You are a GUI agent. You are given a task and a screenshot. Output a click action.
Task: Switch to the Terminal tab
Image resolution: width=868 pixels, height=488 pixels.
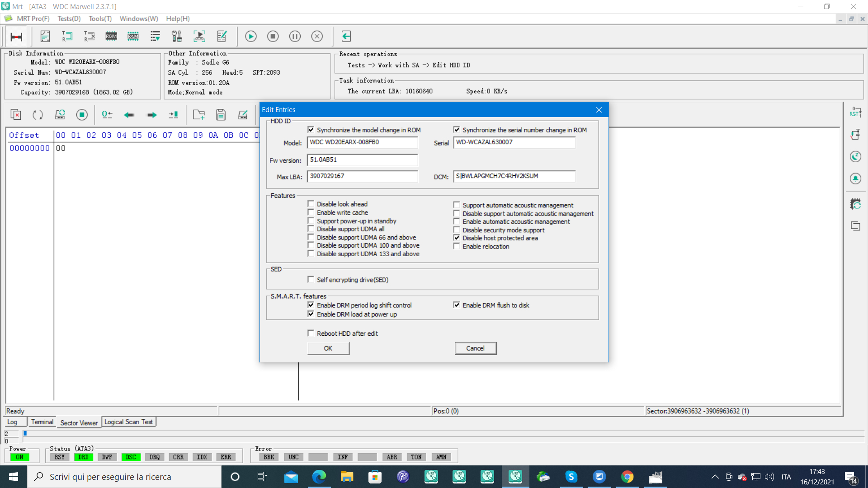tap(42, 422)
